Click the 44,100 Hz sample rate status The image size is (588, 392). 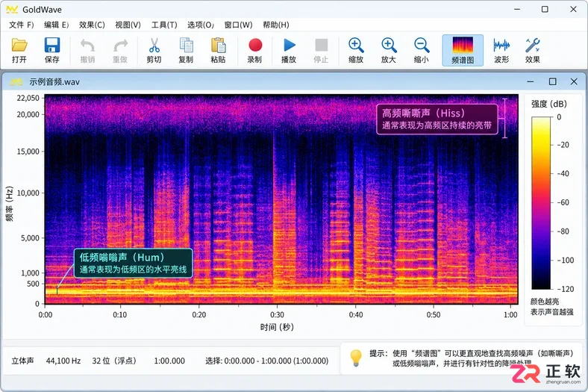click(63, 361)
